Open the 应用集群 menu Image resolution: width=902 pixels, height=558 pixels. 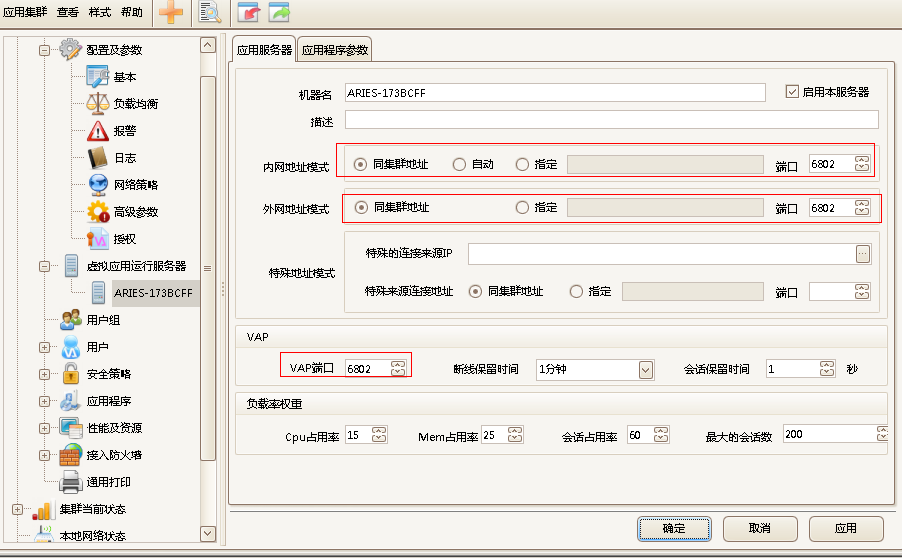[x=25, y=12]
